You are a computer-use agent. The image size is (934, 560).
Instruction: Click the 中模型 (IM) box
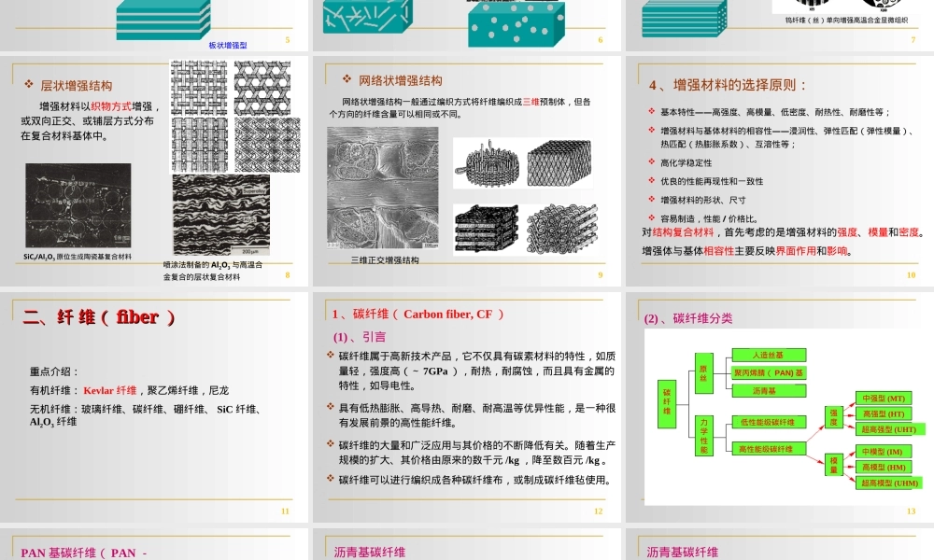pos(884,452)
